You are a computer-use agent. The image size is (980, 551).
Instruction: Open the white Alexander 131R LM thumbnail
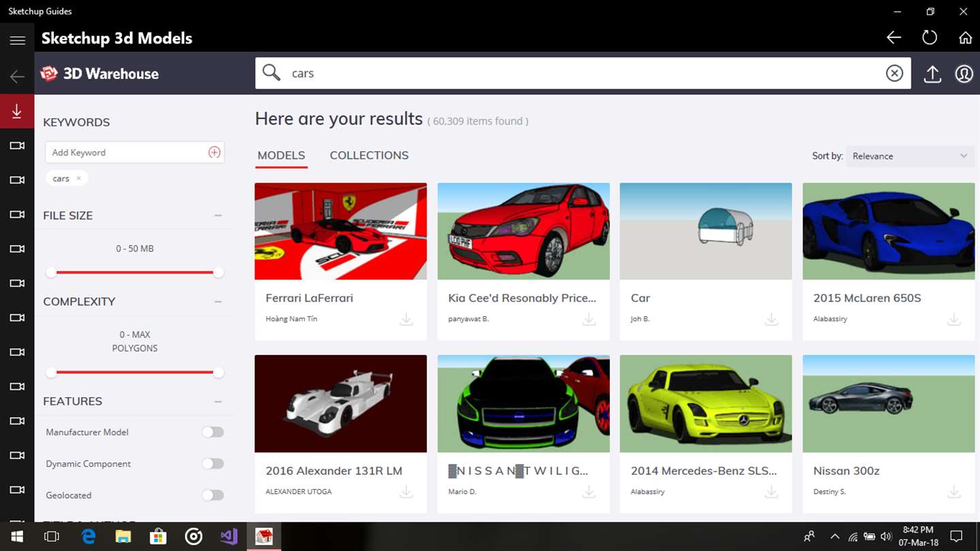[x=341, y=403]
